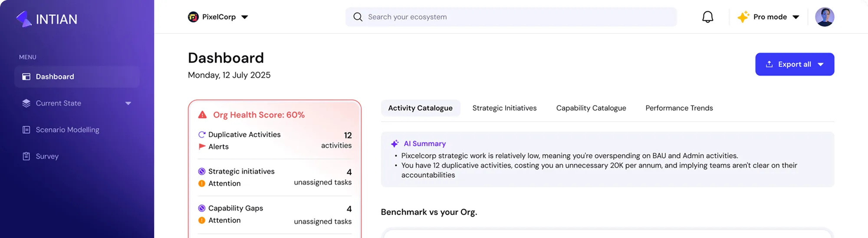Click the red warning triangle icon
This screenshot has height=238, width=868.
pyautogui.click(x=202, y=115)
